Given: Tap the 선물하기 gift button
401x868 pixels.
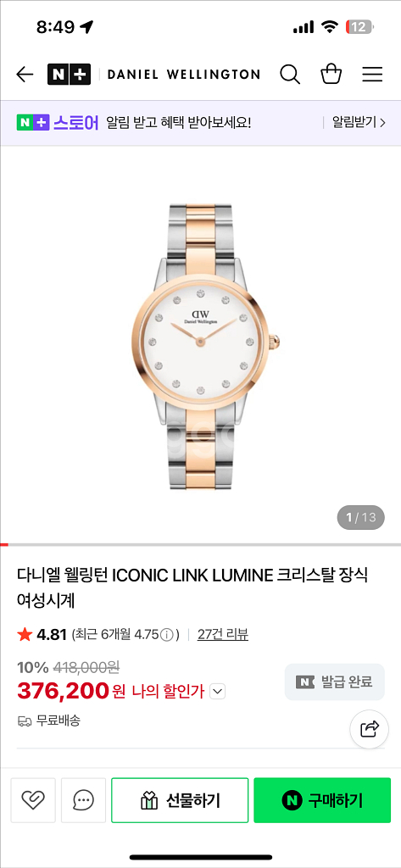Looking at the screenshot, I should (x=180, y=800).
